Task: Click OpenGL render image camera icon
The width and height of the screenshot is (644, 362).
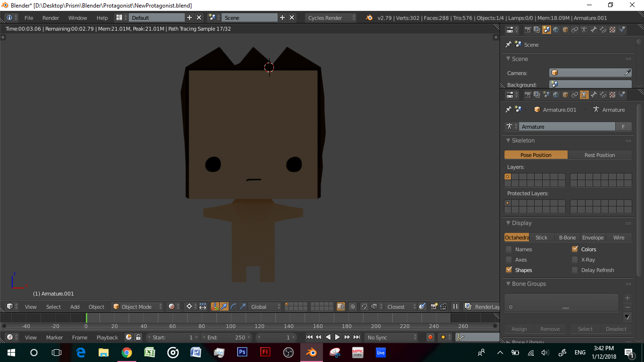Action: [434, 306]
